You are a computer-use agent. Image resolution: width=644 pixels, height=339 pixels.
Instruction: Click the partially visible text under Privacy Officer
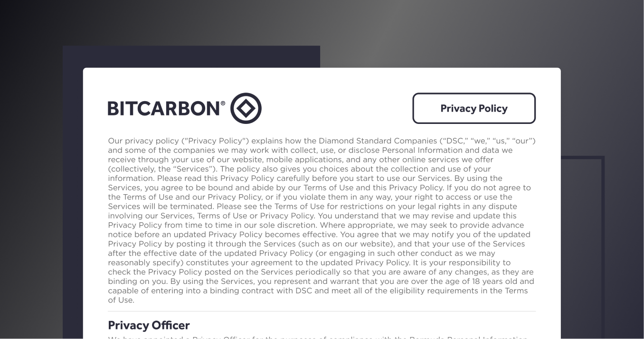pos(318,337)
